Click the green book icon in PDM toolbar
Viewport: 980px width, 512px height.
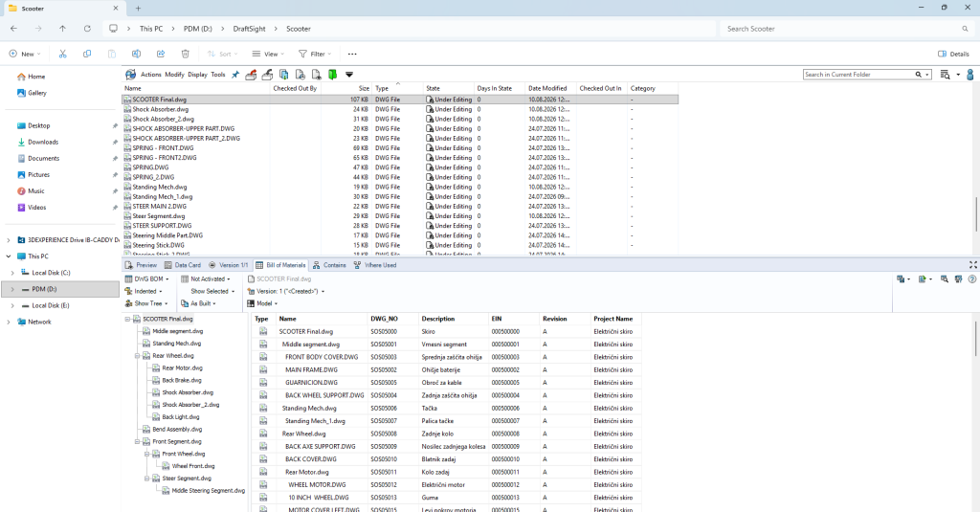(332, 75)
